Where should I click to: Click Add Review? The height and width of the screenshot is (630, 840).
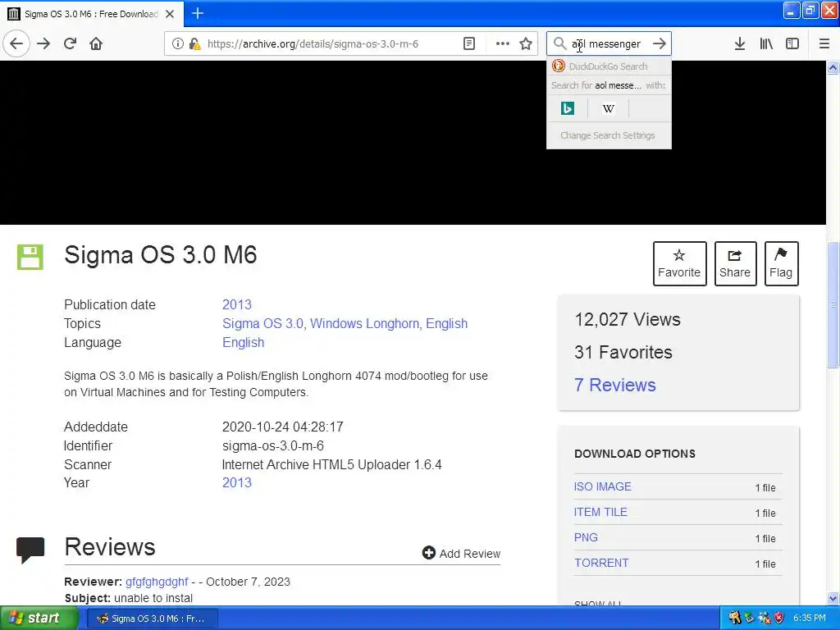click(x=461, y=554)
